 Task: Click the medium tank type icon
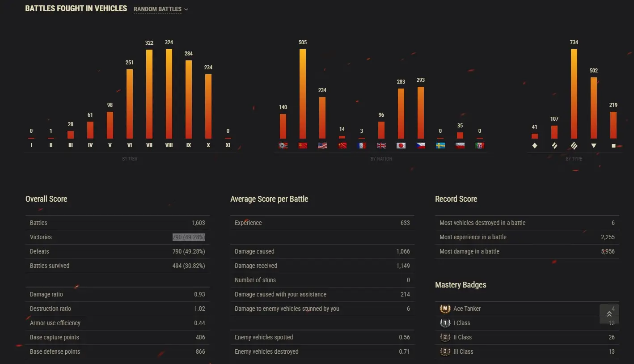click(x=554, y=145)
